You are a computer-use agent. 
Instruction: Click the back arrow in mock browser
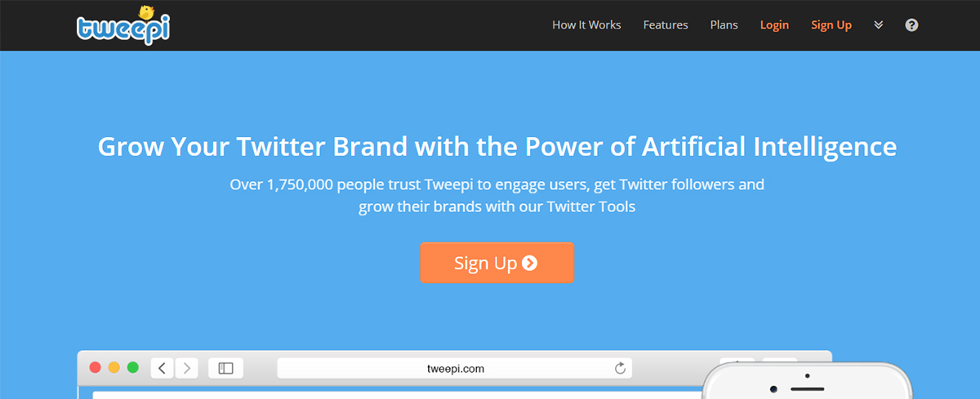[x=162, y=368]
